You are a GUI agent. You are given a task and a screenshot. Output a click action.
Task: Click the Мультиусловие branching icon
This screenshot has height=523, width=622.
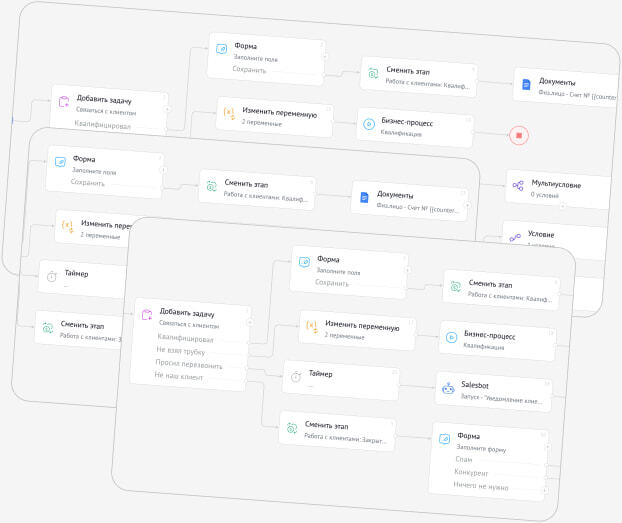point(518,185)
